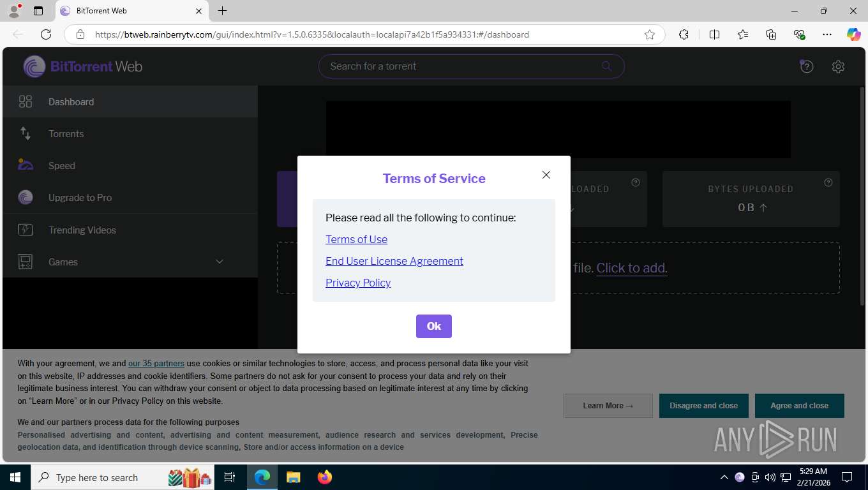Open File Explorer from taskbar

(293, 477)
